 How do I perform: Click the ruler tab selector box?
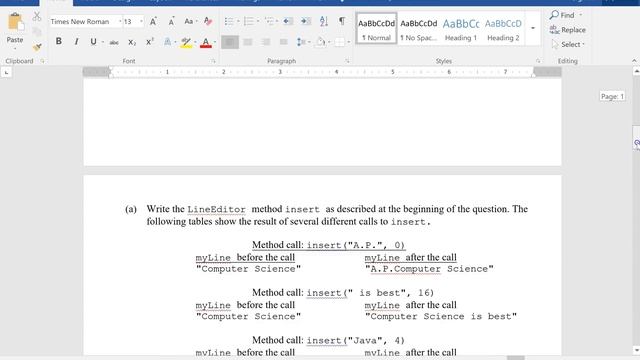tap(7, 73)
